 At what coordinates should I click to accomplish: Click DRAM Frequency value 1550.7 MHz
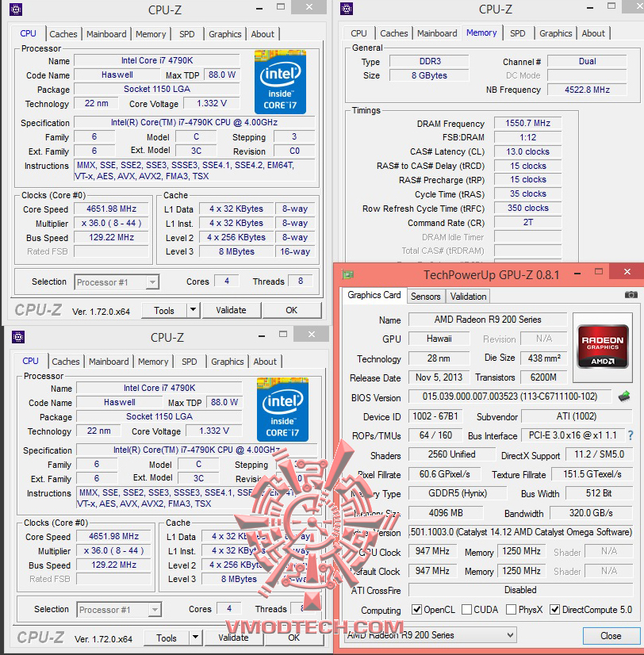point(528,123)
